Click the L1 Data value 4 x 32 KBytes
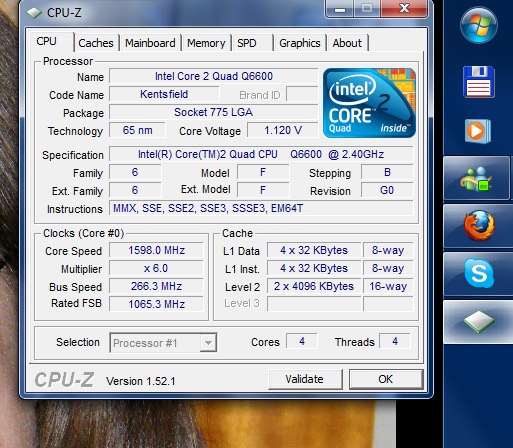The image size is (513, 448). coord(314,250)
